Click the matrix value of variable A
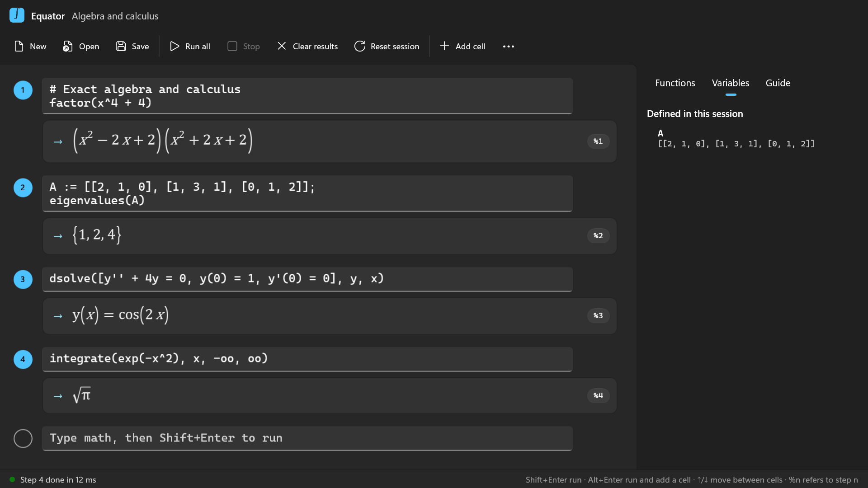Viewport: 868px width, 488px height. [736, 144]
